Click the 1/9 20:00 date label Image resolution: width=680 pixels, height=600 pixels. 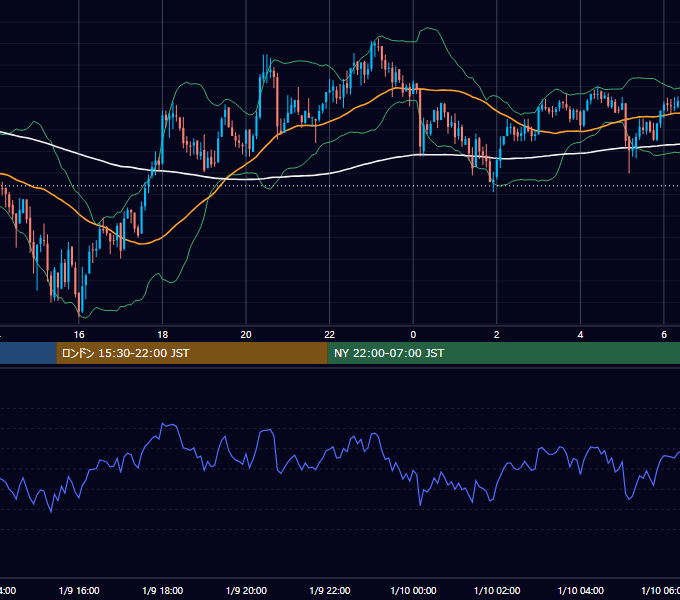pos(246,590)
